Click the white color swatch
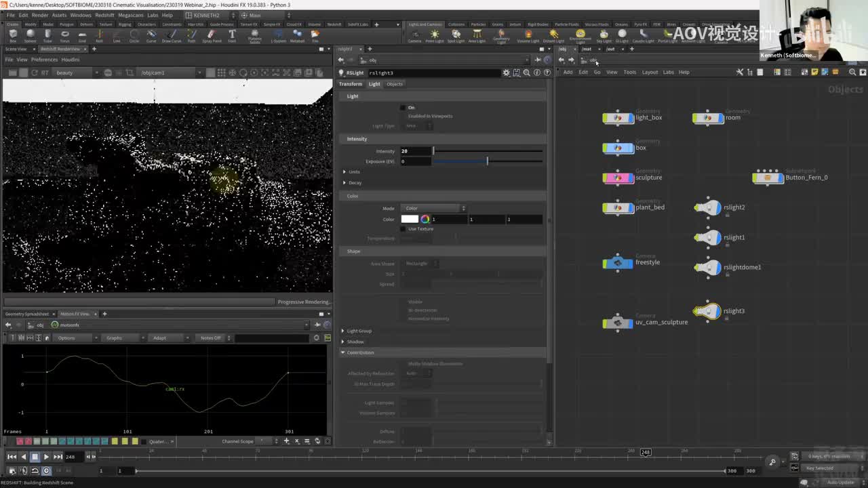 point(410,219)
